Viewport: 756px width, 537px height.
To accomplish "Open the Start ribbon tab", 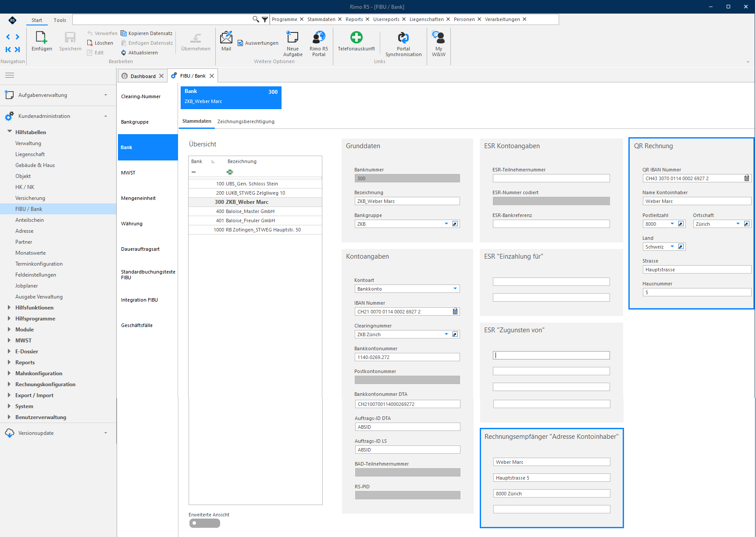I will 37,20.
